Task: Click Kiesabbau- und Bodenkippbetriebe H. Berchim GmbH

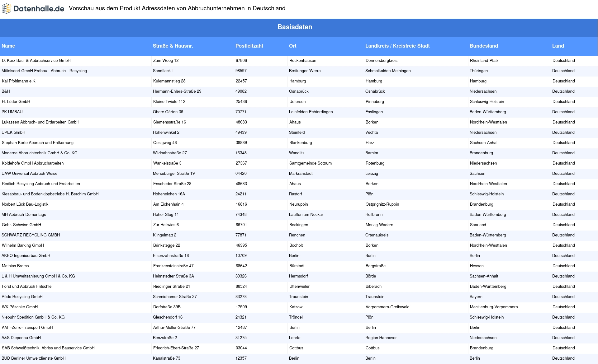Action: 50,194
